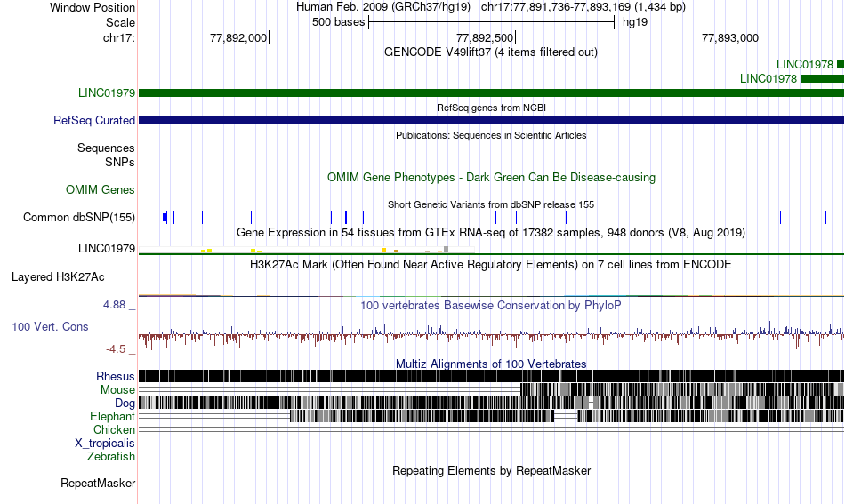Click the 77,893,000 ruler position
The width and height of the screenshot is (845, 504).
click(x=730, y=37)
